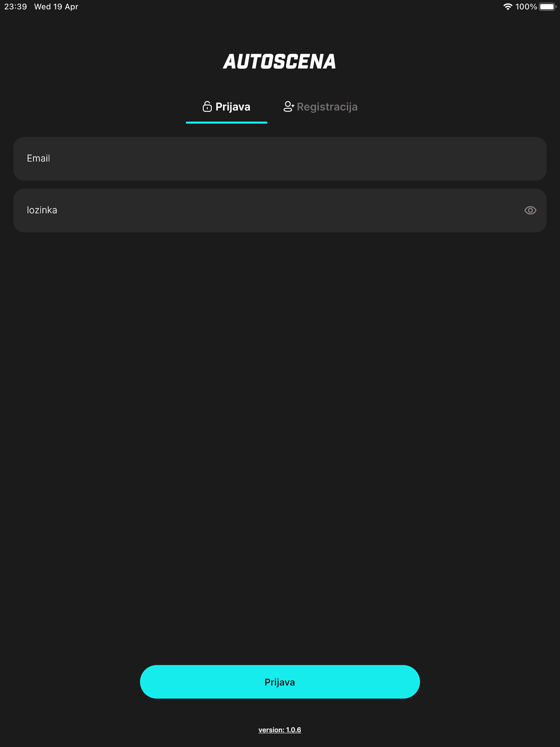Tap the Wi-Fi status icon
Image resolution: width=560 pixels, height=747 pixels.
coord(508,7)
